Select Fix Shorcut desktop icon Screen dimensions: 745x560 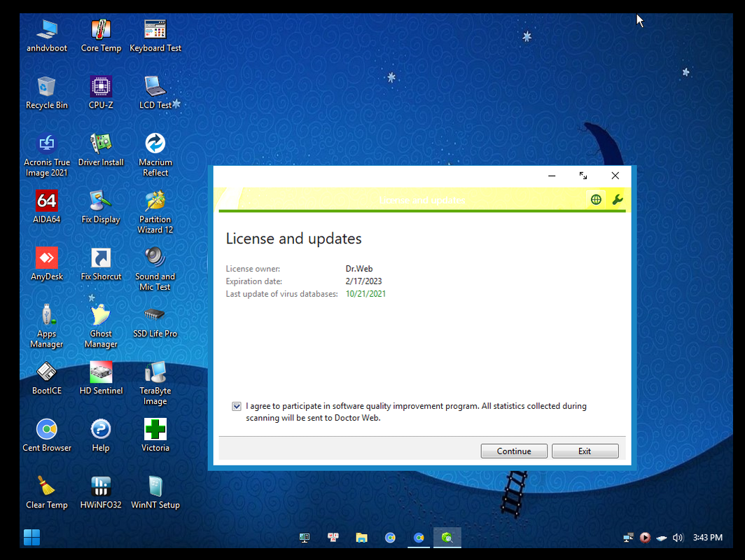[101, 264]
